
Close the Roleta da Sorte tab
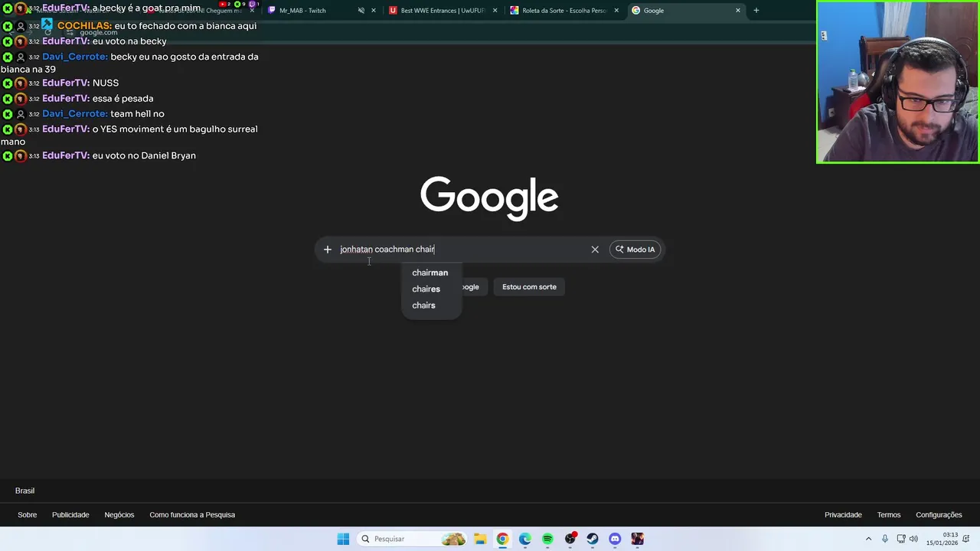pos(616,11)
